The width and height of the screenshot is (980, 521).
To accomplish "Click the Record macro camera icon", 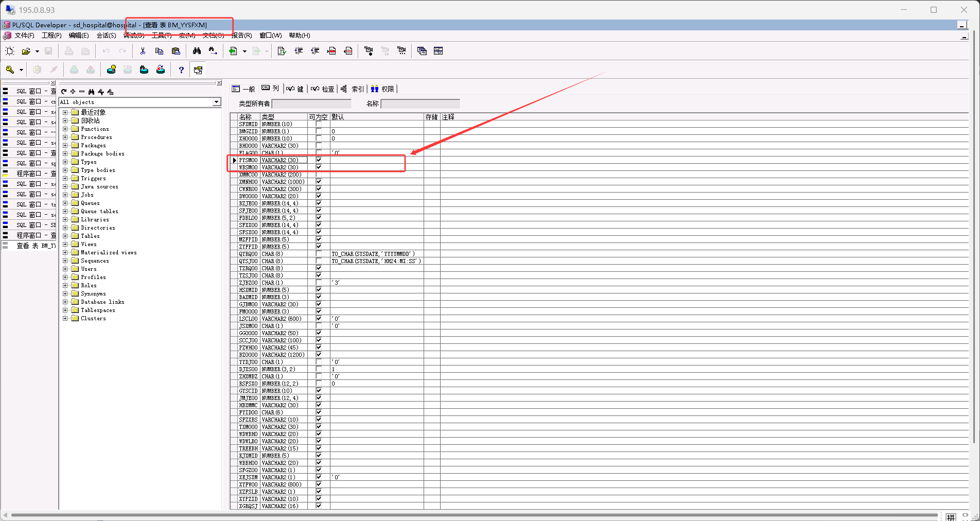I will tap(369, 51).
